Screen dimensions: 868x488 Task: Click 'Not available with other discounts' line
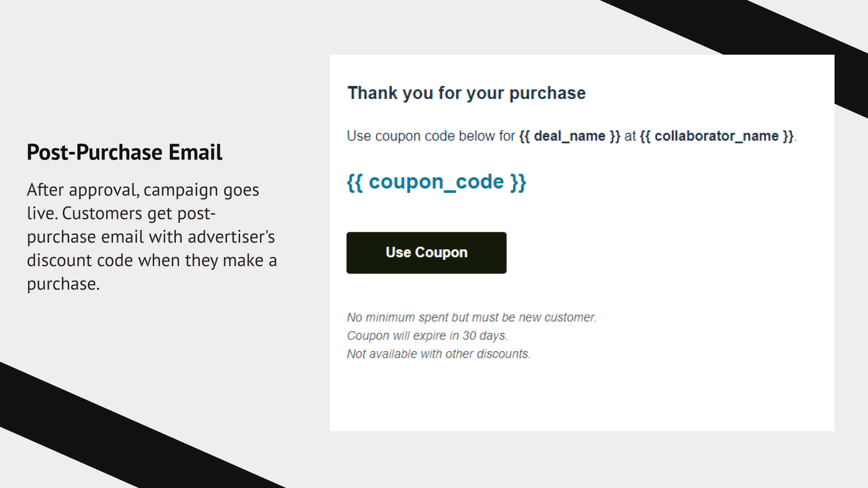tap(439, 354)
